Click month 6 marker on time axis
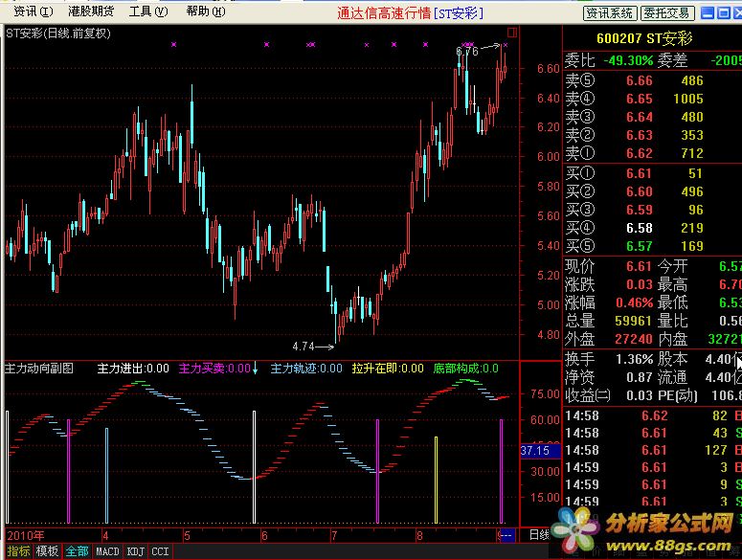742x560 pixels. (x=264, y=536)
